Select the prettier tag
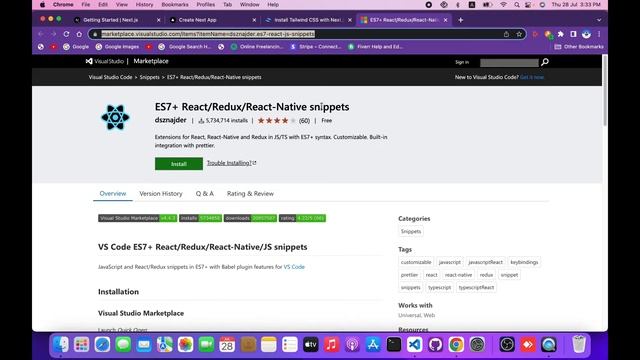The image size is (640, 360). [409, 275]
